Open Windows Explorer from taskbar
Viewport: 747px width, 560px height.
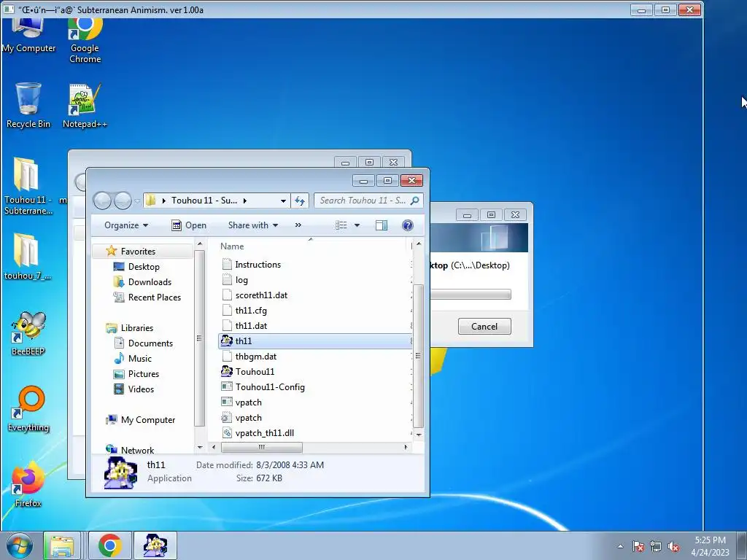[62, 545]
